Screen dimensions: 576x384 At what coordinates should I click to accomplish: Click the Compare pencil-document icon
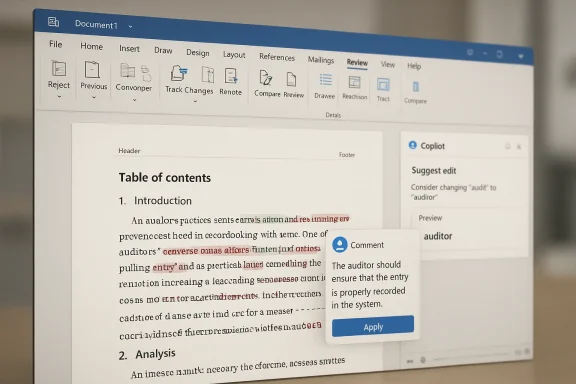tap(266, 78)
